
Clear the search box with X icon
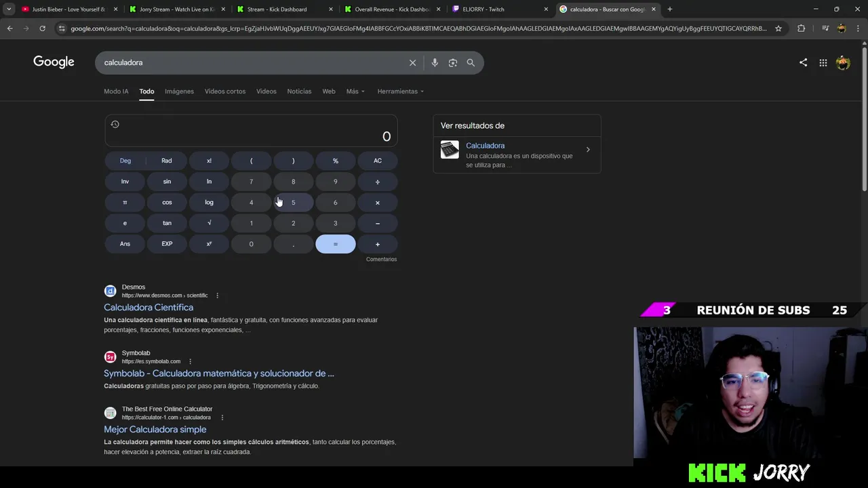click(412, 62)
